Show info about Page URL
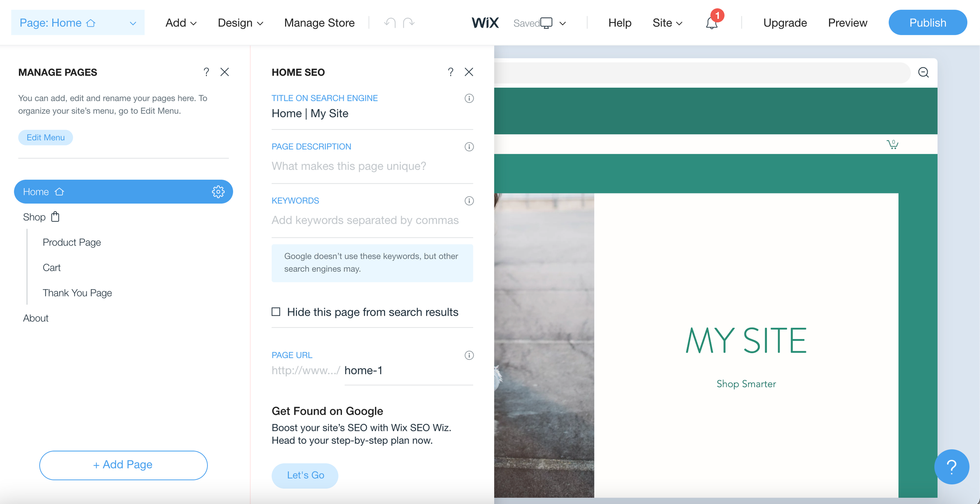980x504 pixels. (x=469, y=355)
